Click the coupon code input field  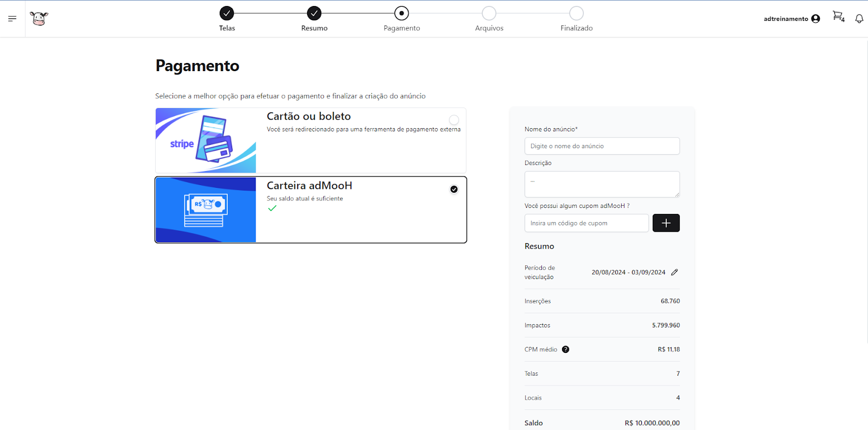click(586, 223)
